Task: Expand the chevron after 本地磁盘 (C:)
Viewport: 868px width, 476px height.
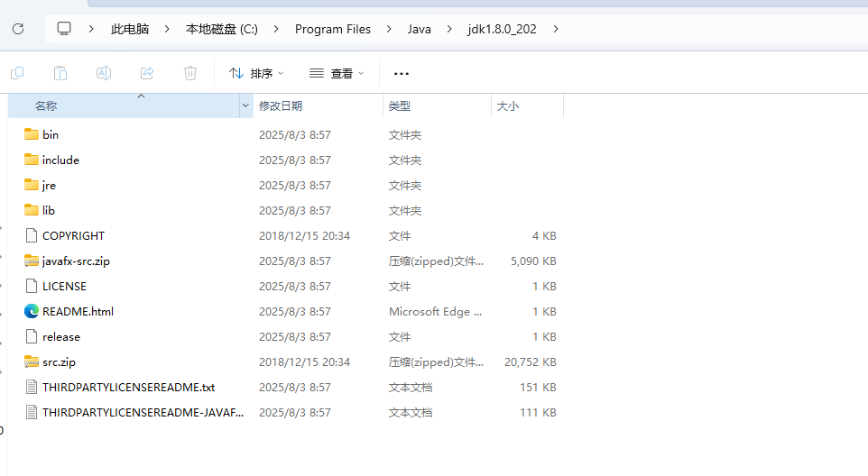Action: (276, 29)
